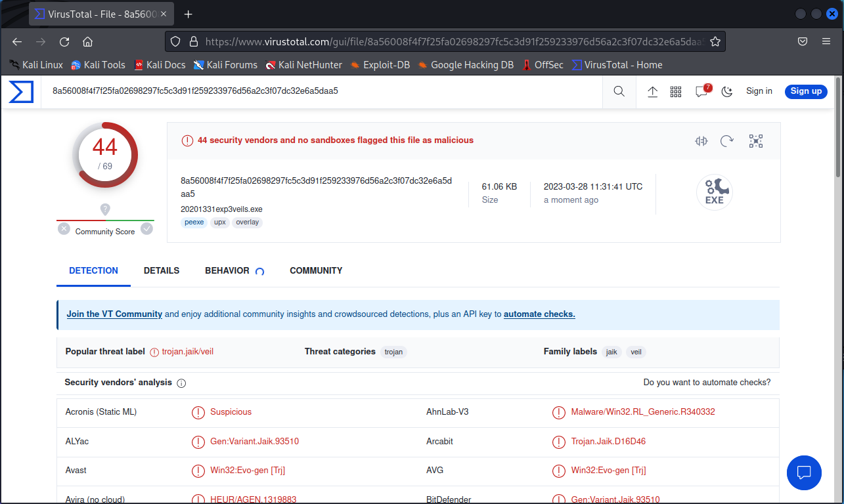This screenshot has height=504, width=844.
Task: Click the browser back arrow
Action: click(17, 41)
